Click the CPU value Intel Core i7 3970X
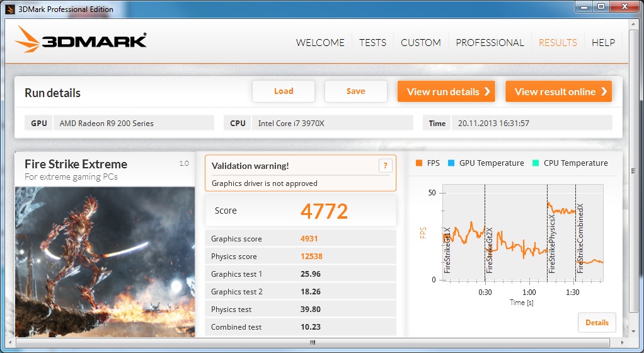Screen dimensions: 644x353 [x=333, y=123]
